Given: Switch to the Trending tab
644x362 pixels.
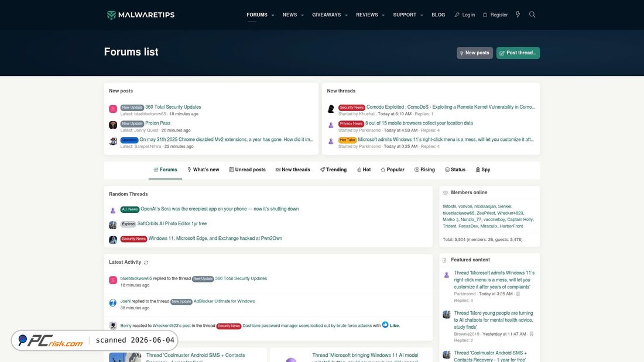Looking at the screenshot, I should coord(334,170).
